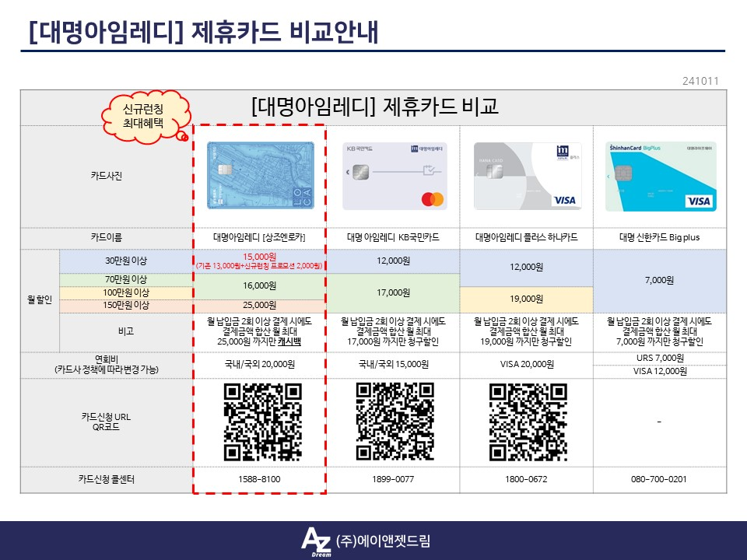Click call center number 1899-0077
747x560 pixels.
tap(393, 479)
